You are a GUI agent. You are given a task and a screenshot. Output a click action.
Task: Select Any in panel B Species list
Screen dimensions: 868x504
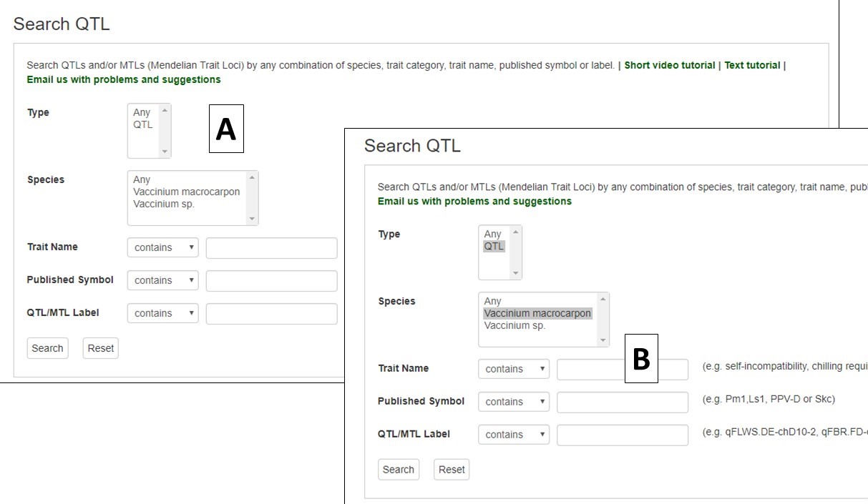pos(492,301)
